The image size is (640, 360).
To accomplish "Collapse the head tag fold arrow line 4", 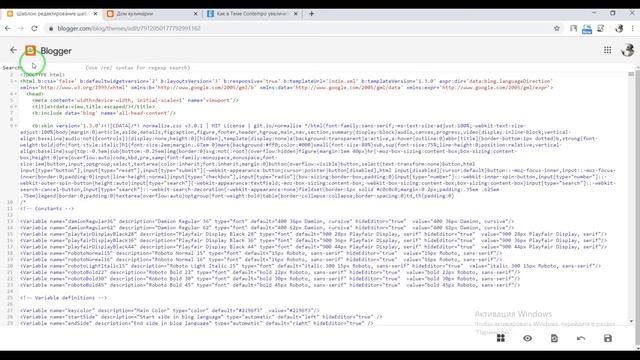I will pos(16,94).
